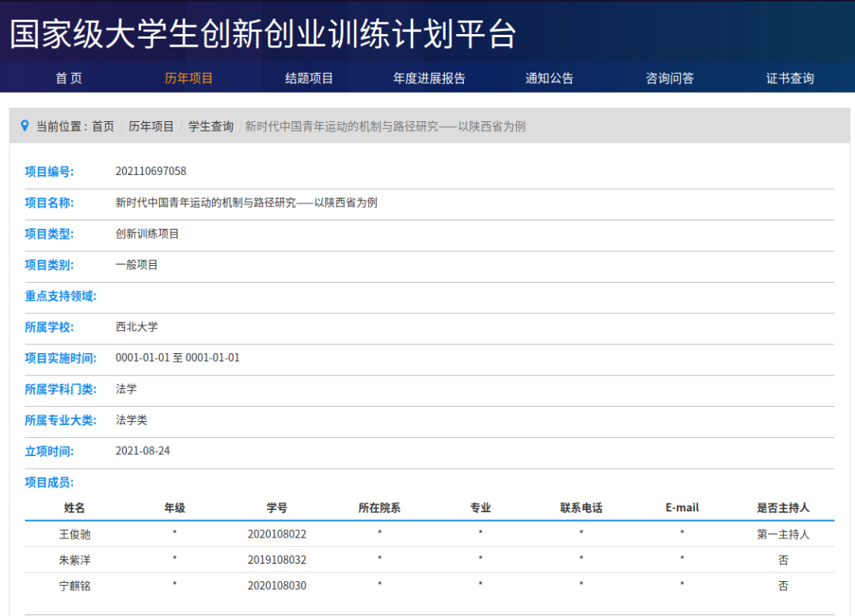855x616 pixels.
Task: Navigate to 证书查询 menu item
Action: 789,78
